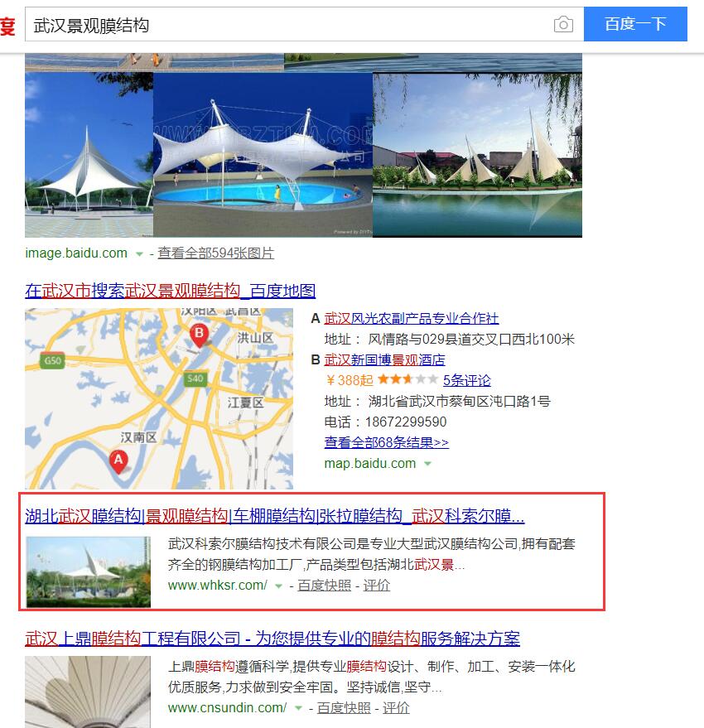Open 武汉风光农副产品专业合作社 link

[x=412, y=319]
